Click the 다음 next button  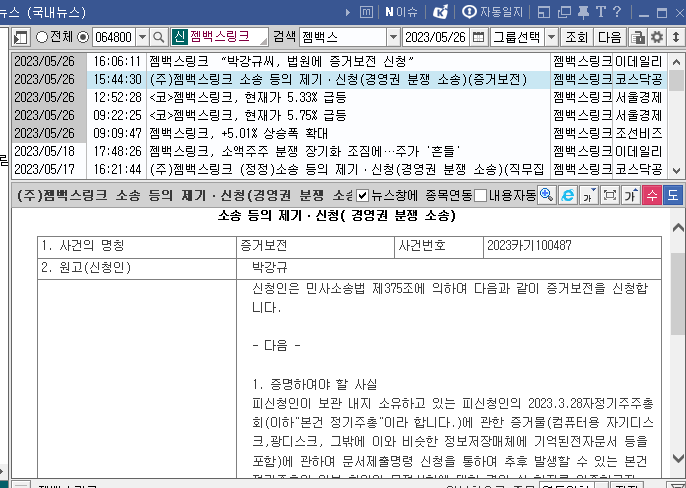click(610, 37)
